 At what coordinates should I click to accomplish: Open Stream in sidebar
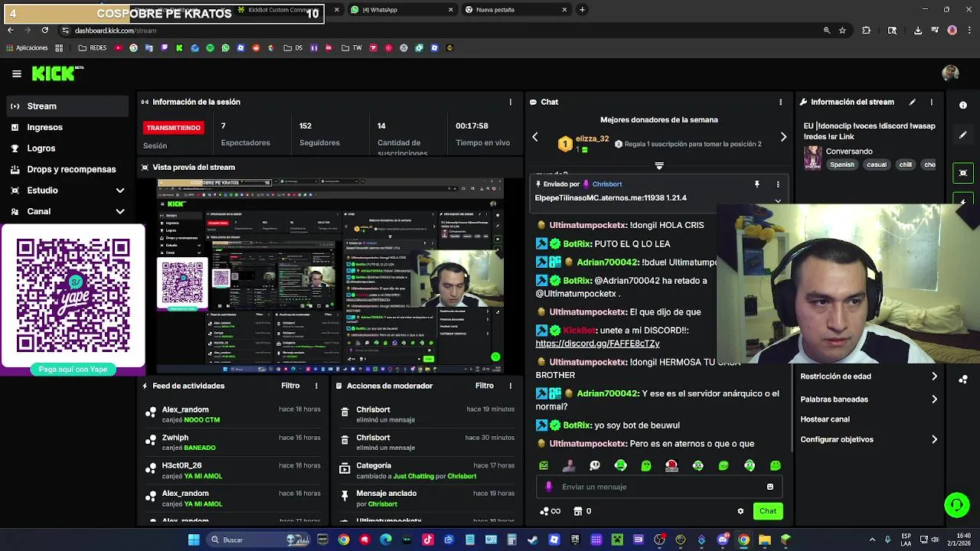(x=67, y=106)
